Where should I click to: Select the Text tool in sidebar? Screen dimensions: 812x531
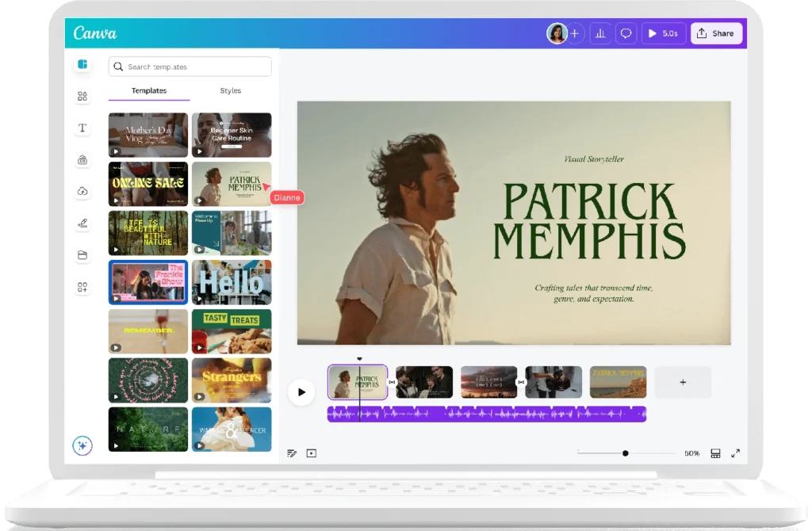pos(82,128)
